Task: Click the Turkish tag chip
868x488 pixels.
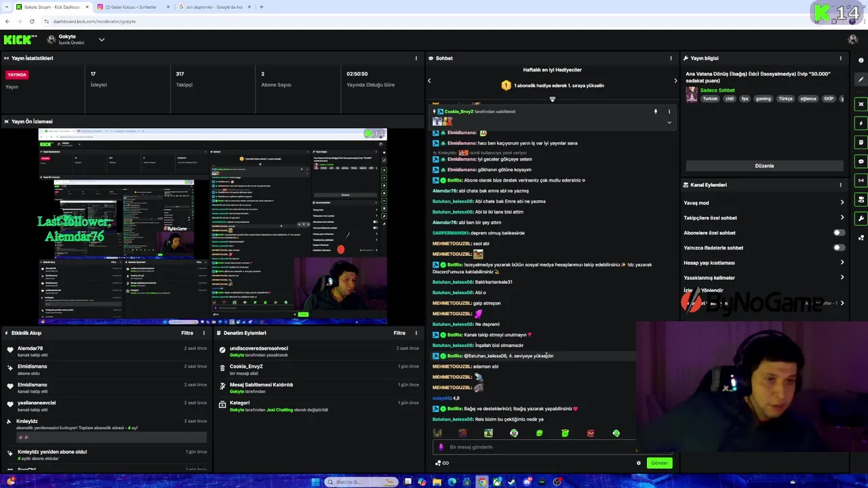Action: 710,99
